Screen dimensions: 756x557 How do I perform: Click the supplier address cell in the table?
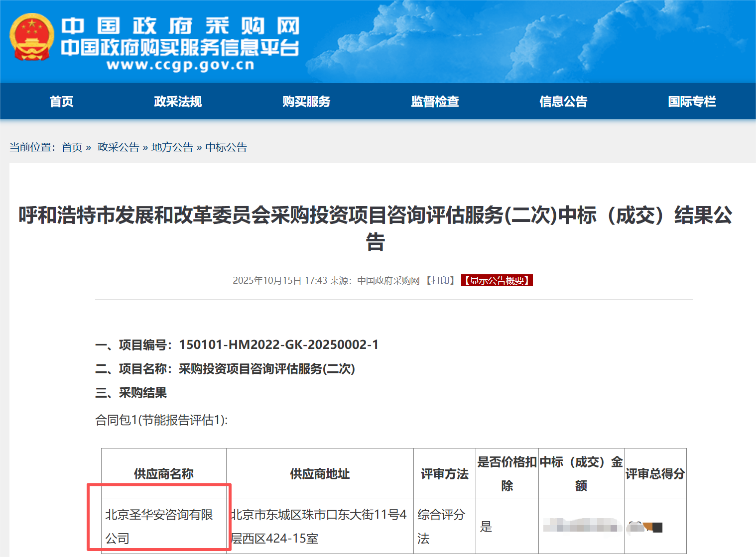(319, 526)
